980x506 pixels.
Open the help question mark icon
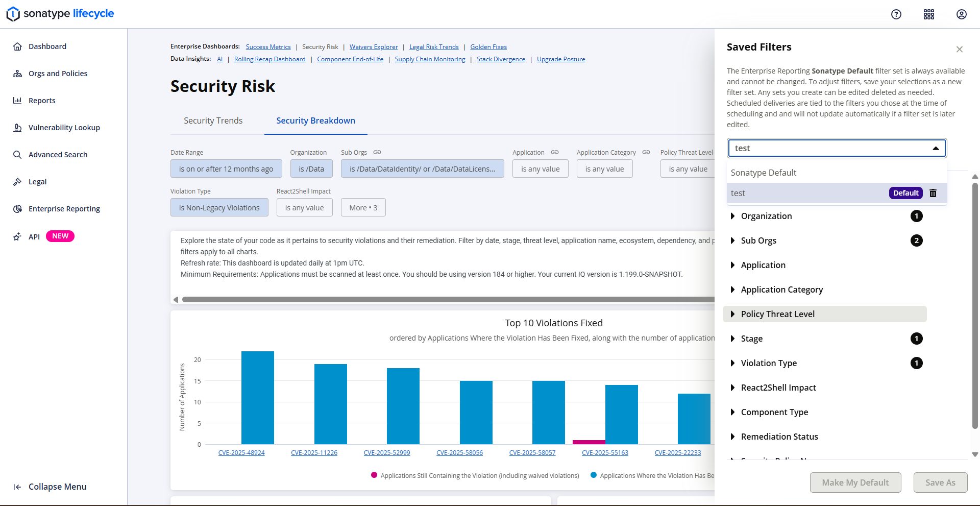(896, 14)
